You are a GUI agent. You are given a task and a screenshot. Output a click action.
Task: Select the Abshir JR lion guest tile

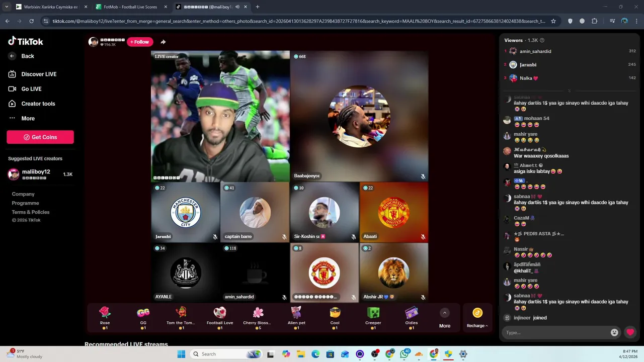[394, 272]
